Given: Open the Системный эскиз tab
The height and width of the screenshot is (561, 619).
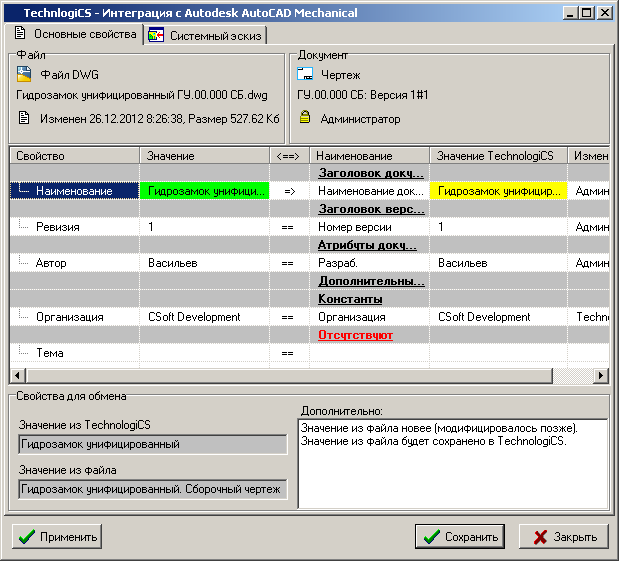Looking at the screenshot, I should click(205, 36).
